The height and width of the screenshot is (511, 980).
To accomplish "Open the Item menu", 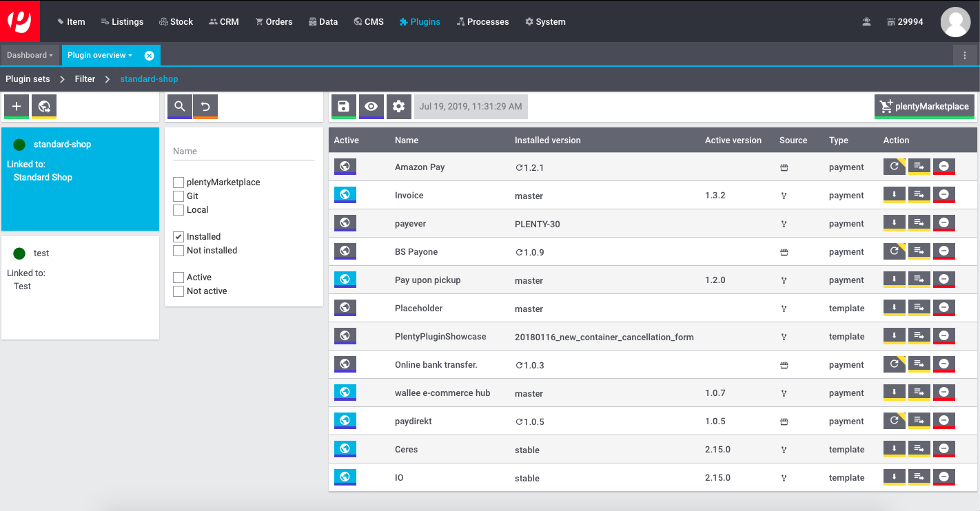I will pyautogui.click(x=70, y=21).
